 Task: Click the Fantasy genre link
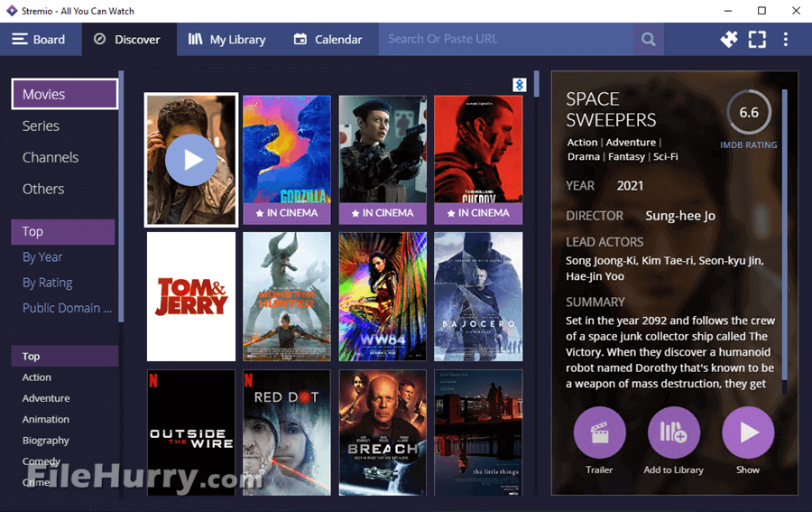[626, 156]
